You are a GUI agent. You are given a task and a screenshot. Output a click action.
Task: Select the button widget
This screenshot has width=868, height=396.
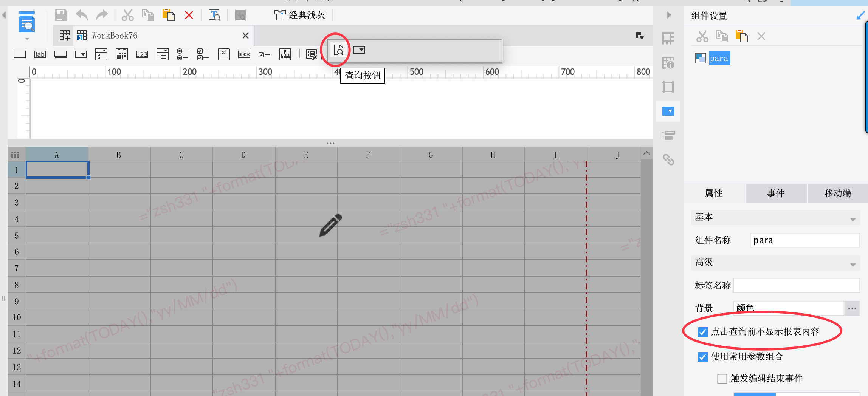[x=60, y=54]
